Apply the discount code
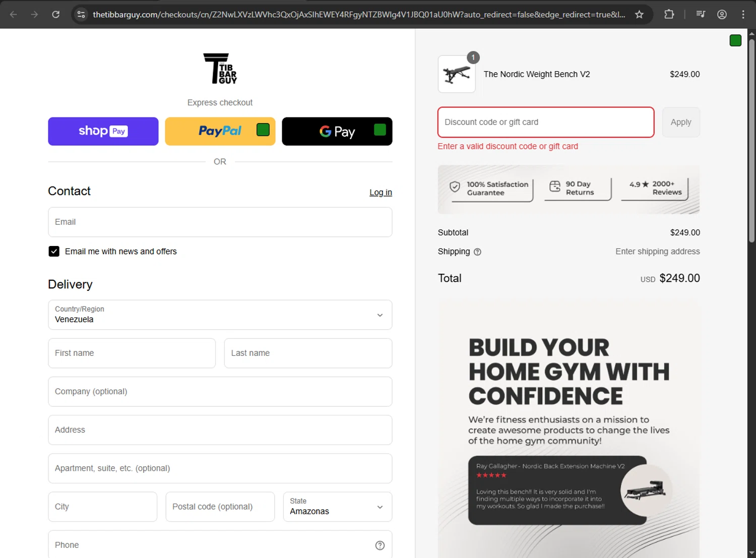The width and height of the screenshot is (756, 558). click(x=681, y=122)
